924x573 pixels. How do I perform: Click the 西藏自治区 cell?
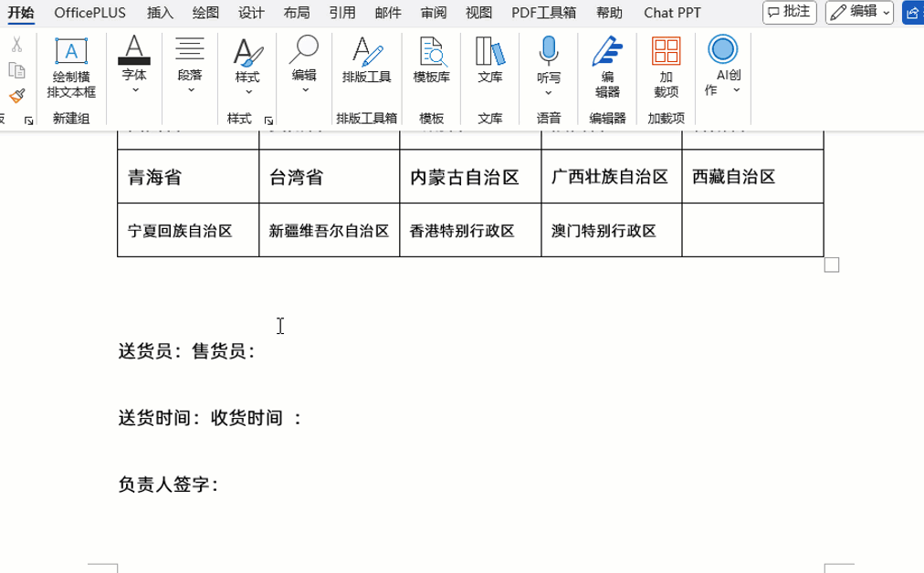coord(752,177)
